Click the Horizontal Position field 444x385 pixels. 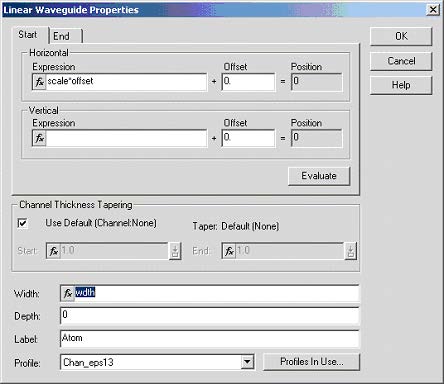(x=317, y=82)
